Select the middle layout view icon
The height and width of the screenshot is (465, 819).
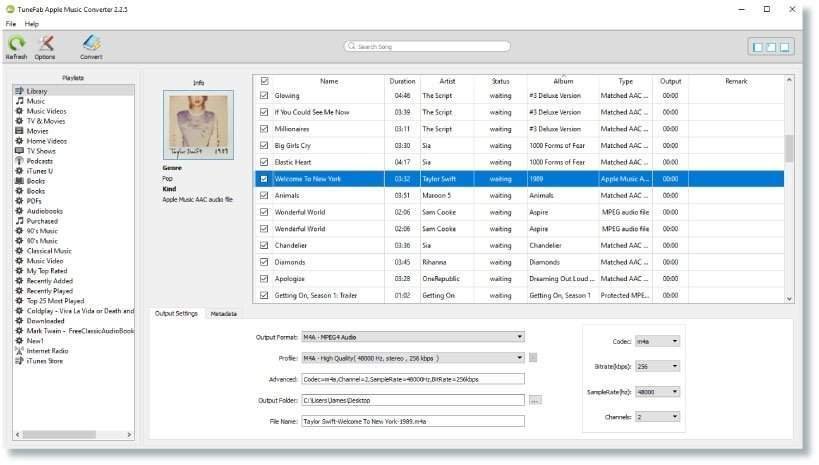771,47
